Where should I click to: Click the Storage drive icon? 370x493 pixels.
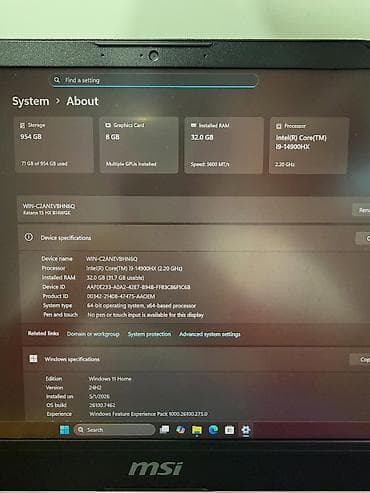23,125
